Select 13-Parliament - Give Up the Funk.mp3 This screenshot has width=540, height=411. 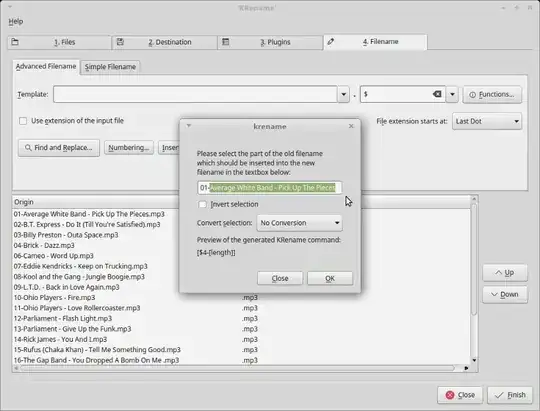(72, 329)
